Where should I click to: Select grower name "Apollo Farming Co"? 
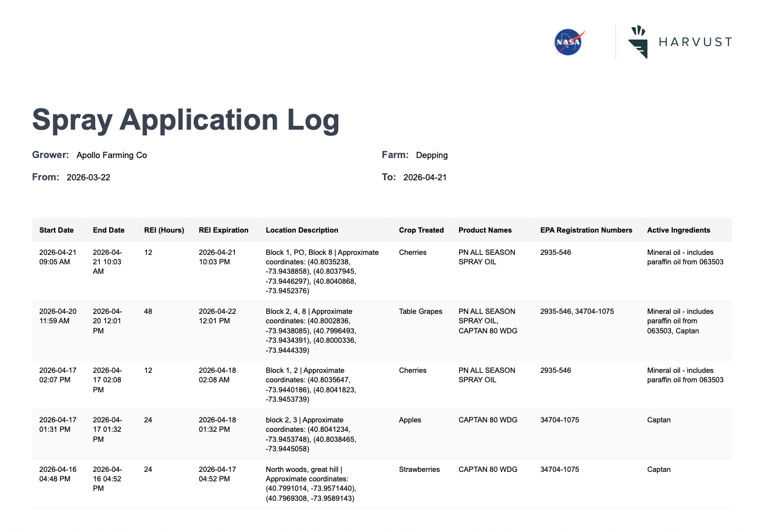point(112,155)
